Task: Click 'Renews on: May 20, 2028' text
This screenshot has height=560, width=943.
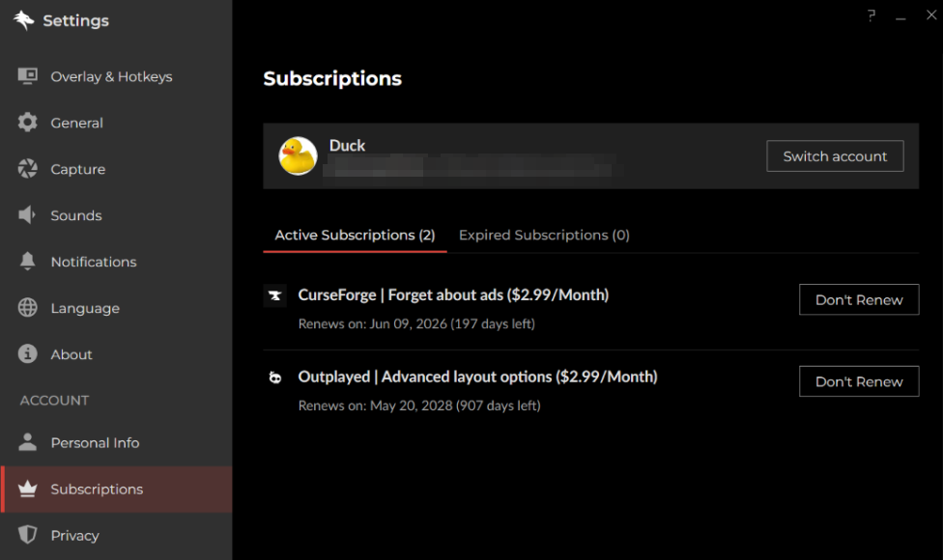Action: click(419, 406)
